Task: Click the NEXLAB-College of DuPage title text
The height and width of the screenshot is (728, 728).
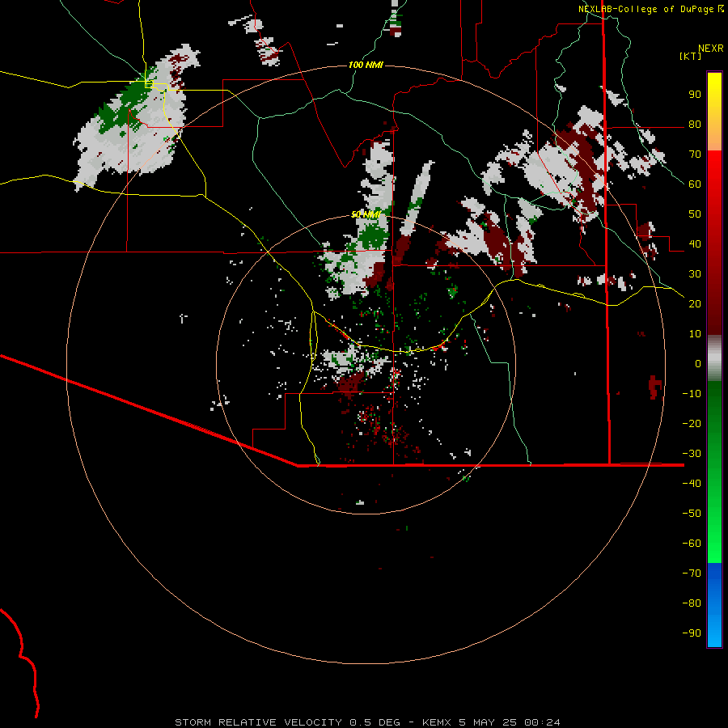Action: [x=645, y=9]
